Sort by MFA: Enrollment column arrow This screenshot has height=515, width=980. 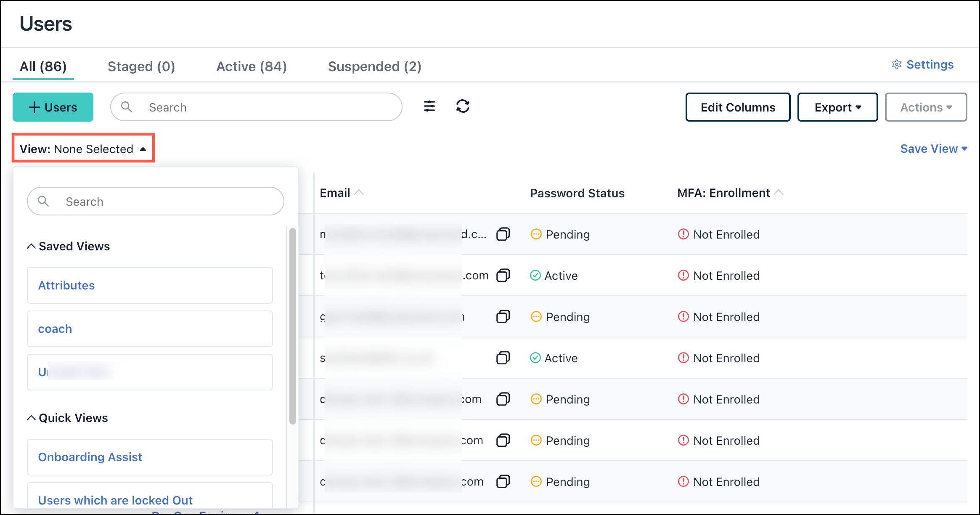point(779,193)
